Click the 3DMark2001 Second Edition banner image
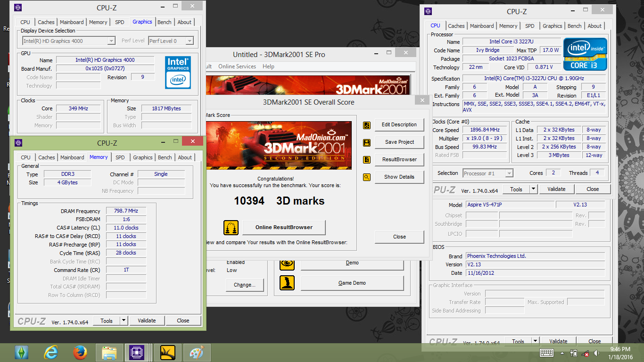644x362 pixels. 279,146
